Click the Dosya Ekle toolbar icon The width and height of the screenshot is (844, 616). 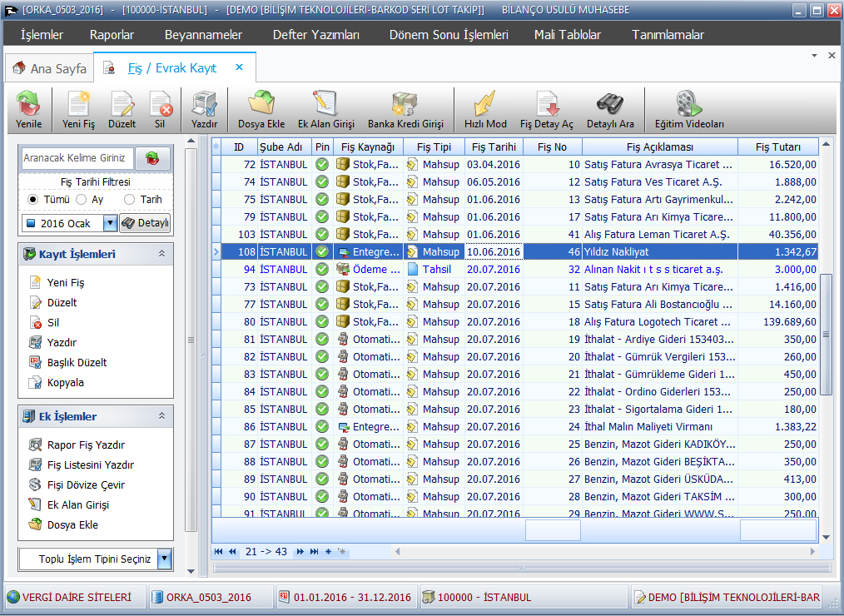click(x=261, y=109)
